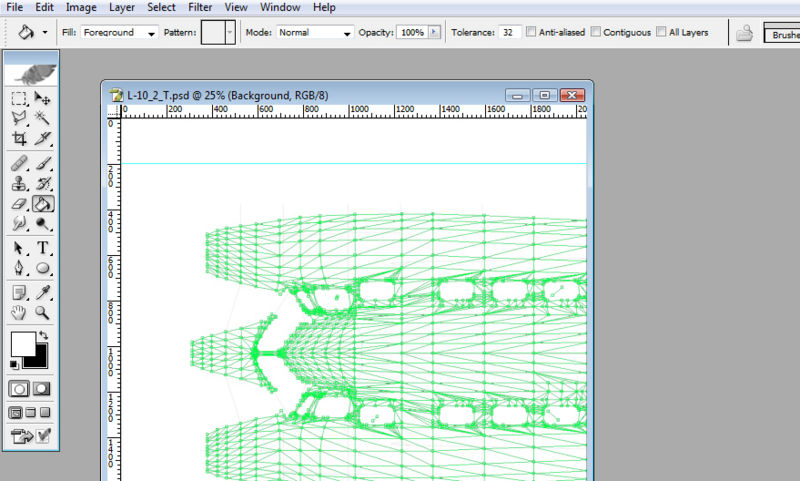Open the Pattern picker dropdown arrow
This screenshot has width=800, height=481.
[x=230, y=32]
